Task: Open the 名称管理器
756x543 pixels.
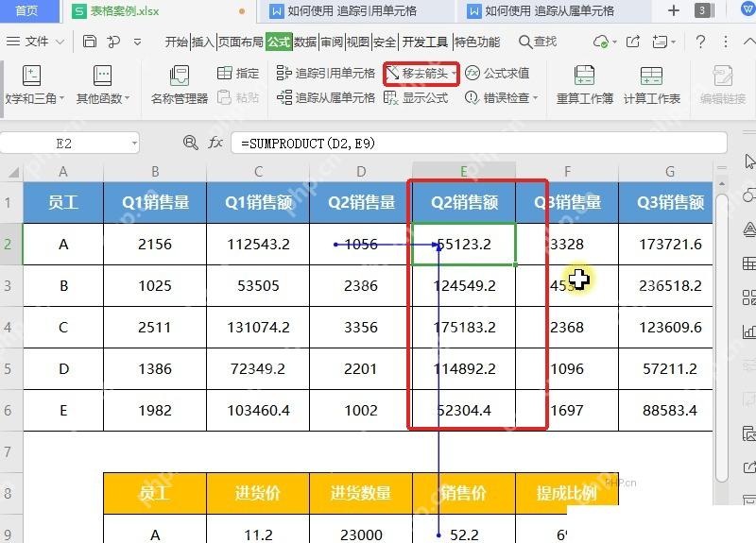Action: point(180,85)
